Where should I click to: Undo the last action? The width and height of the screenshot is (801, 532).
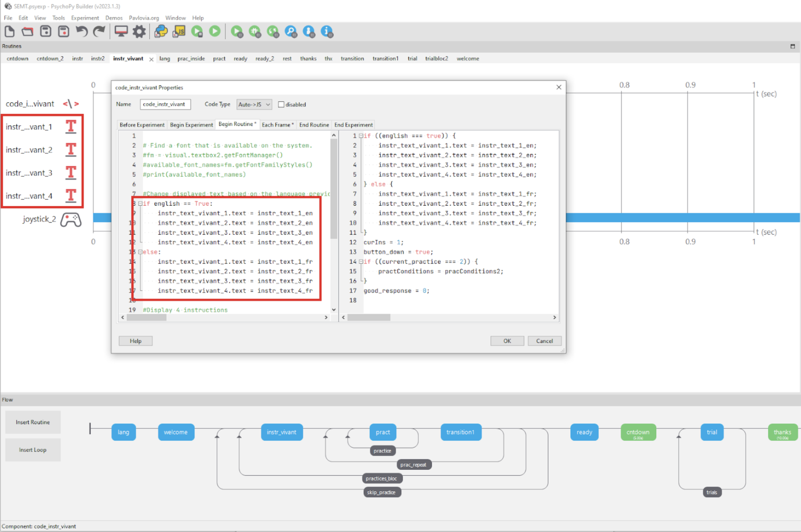click(x=82, y=32)
